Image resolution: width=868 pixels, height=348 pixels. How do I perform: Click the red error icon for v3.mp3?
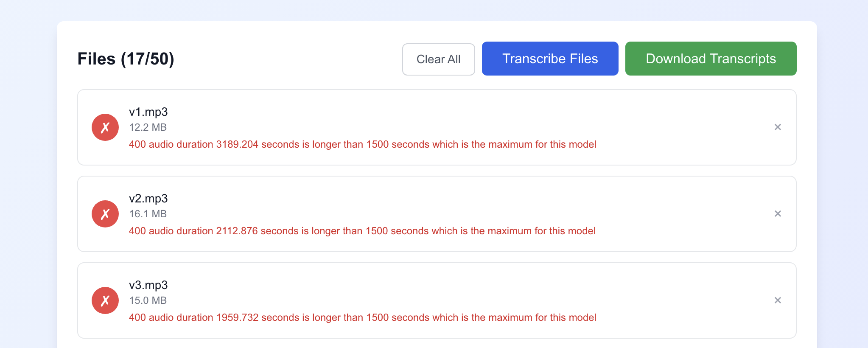point(105,300)
